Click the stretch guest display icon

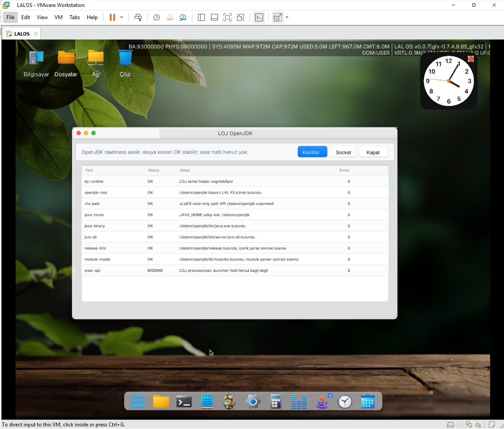[277, 17]
